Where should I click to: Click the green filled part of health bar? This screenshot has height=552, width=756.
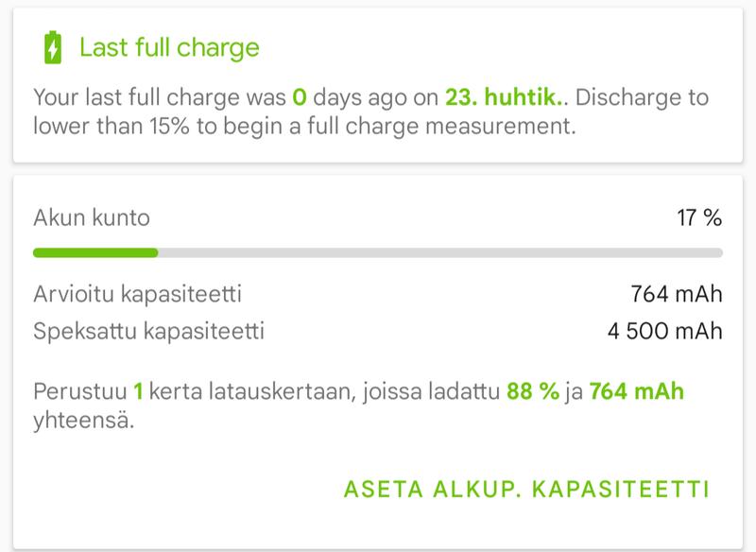click(94, 253)
